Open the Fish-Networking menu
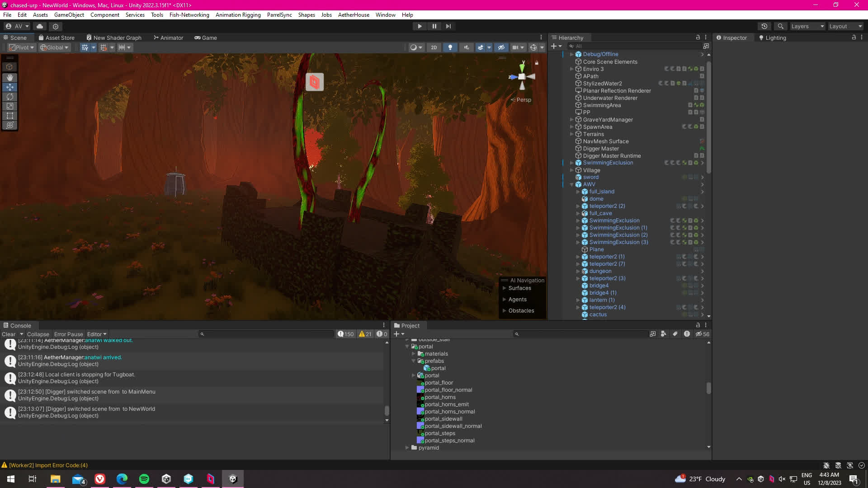868x488 pixels. click(189, 14)
